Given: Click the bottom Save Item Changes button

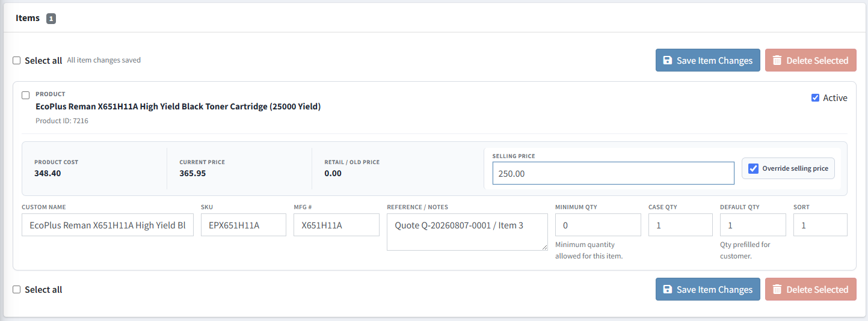Looking at the screenshot, I should 708,289.
